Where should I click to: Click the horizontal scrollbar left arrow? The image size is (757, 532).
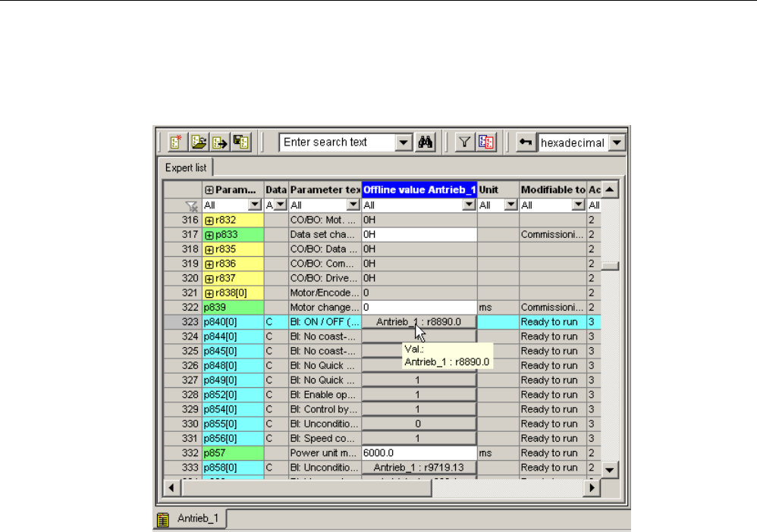coord(171,487)
